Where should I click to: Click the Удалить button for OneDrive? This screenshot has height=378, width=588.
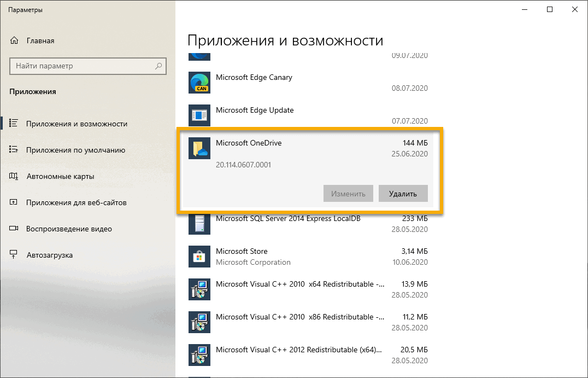403,193
